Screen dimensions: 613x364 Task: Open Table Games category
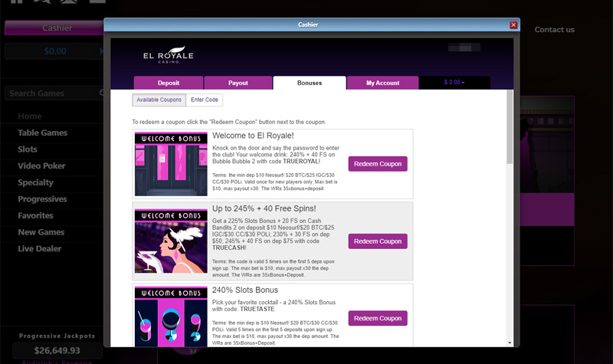tap(43, 133)
